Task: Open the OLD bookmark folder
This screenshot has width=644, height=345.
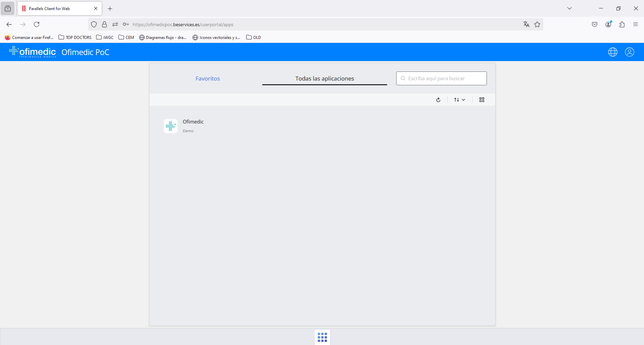Action: pos(254,37)
